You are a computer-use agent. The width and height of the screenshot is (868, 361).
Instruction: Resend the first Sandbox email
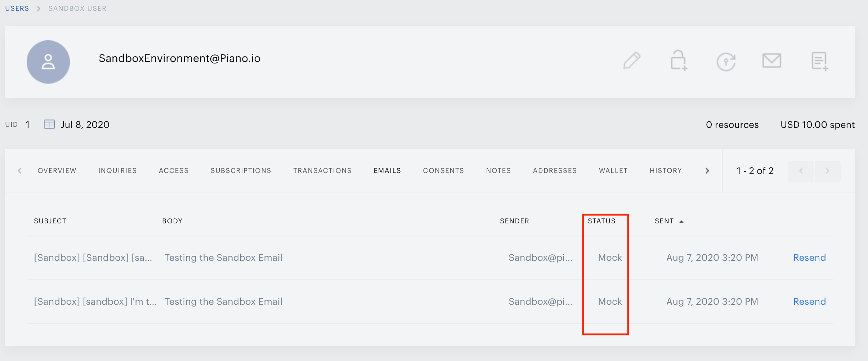[x=809, y=258]
